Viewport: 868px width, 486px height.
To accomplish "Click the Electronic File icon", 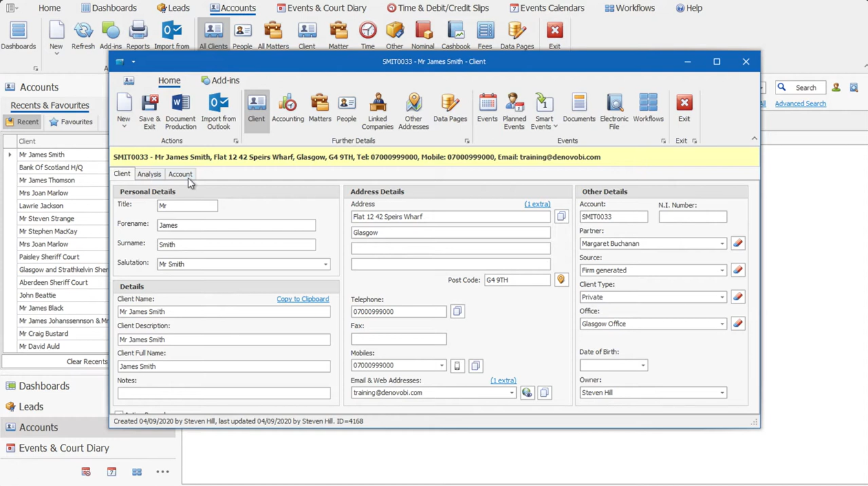I will [x=613, y=110].
